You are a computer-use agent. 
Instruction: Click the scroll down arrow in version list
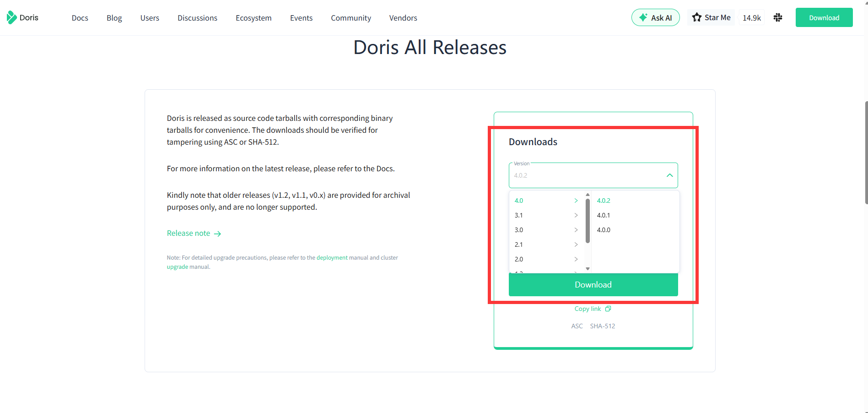(588, 269)
